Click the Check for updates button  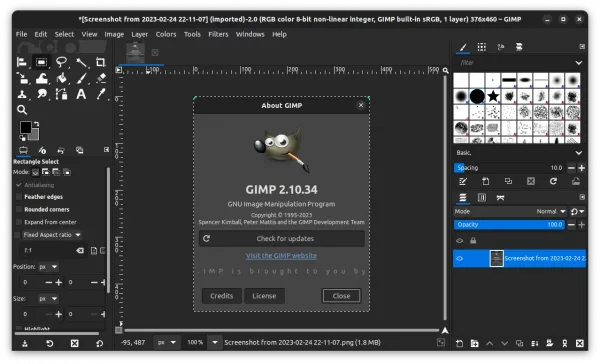point(282,238)
